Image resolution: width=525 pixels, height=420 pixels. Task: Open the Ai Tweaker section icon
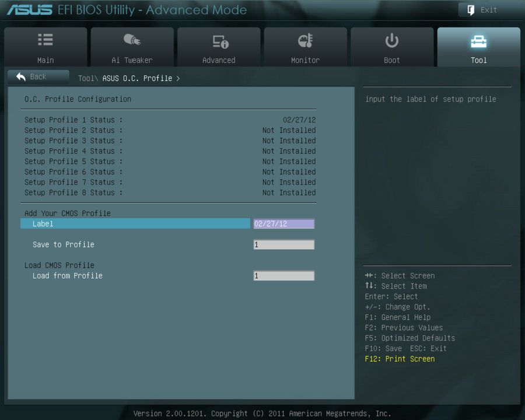(x=132, y=40)
